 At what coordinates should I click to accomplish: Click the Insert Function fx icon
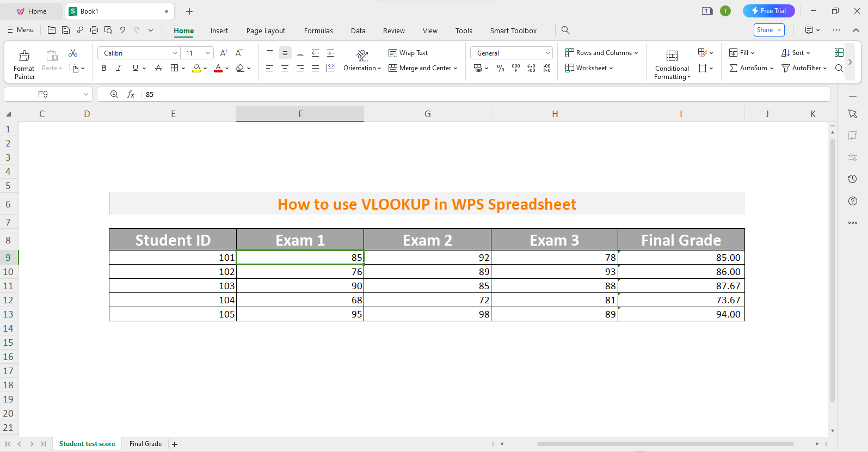(131, 94)
